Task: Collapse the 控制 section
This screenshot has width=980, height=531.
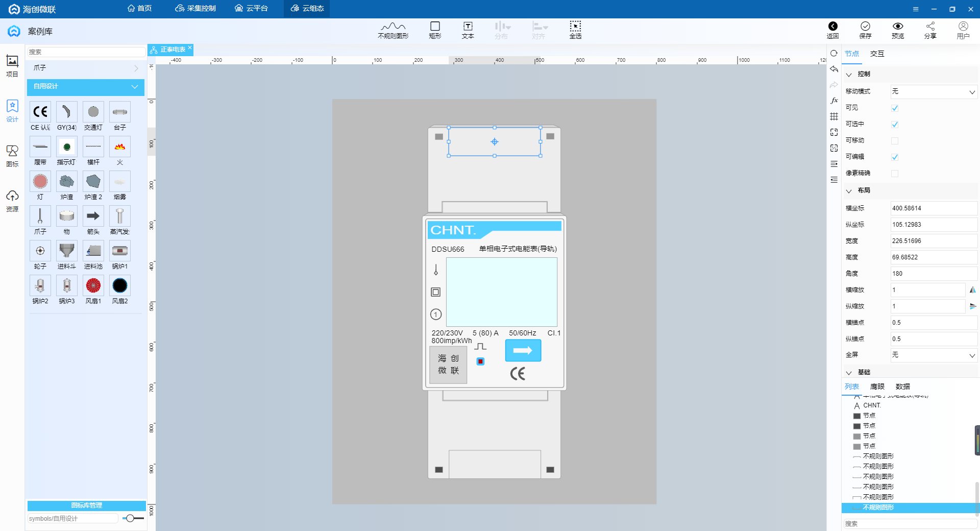Action: pos(849,75)
